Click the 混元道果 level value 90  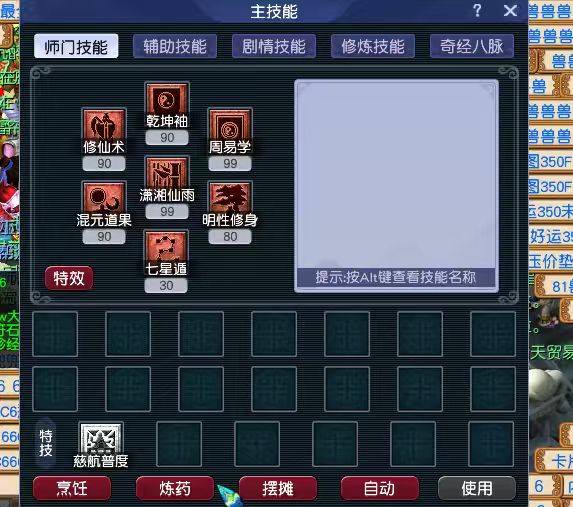coord(104,237)
